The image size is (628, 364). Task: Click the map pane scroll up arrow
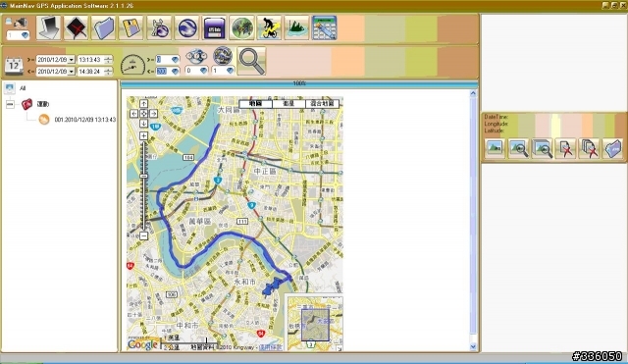tap(473, 93)
